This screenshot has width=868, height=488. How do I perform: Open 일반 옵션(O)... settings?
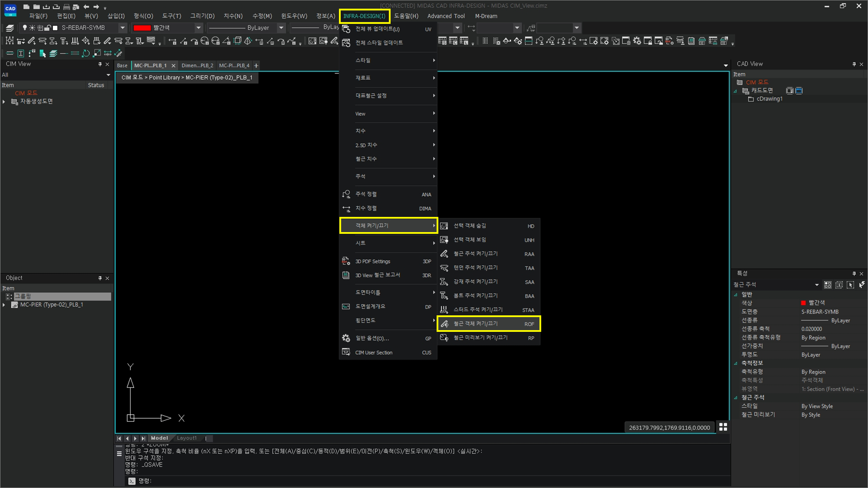[388, 338]
